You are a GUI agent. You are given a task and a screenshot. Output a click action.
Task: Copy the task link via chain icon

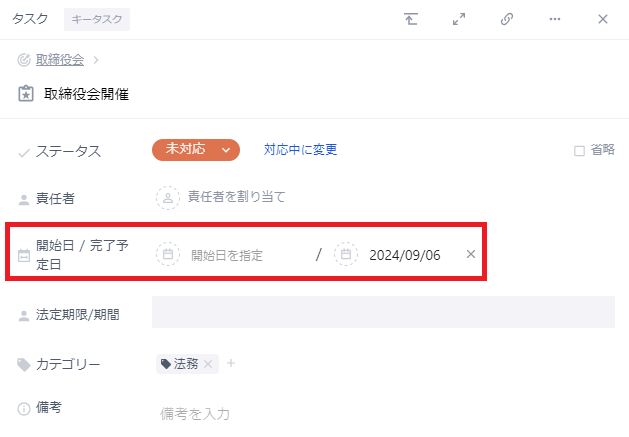pyautogui.click(x=507, y=19)
